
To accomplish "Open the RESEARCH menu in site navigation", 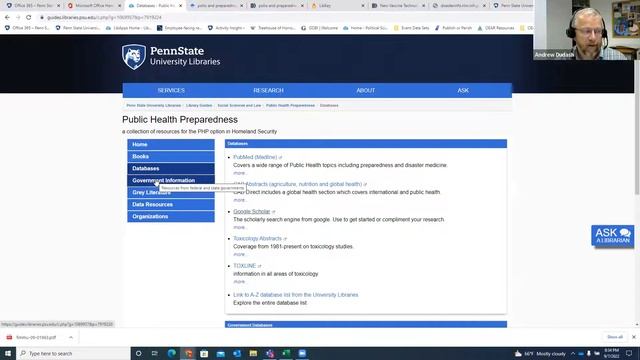I will coord(268,90).
